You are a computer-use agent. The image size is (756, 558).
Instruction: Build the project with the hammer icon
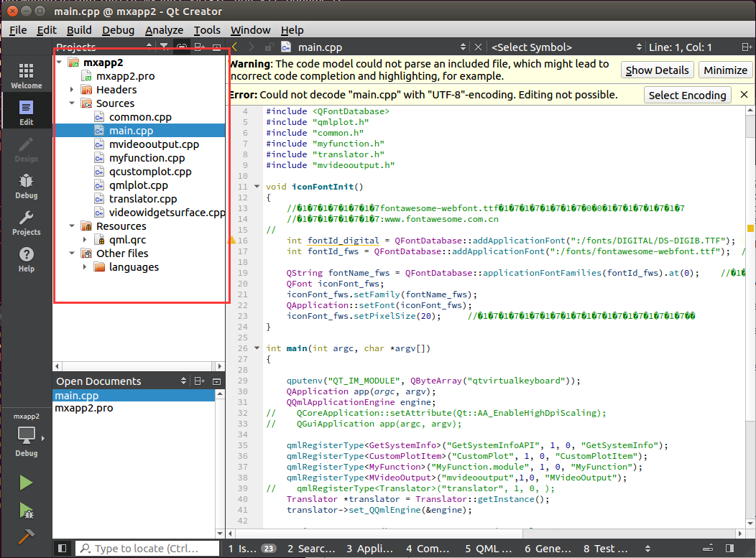point(26,537)
